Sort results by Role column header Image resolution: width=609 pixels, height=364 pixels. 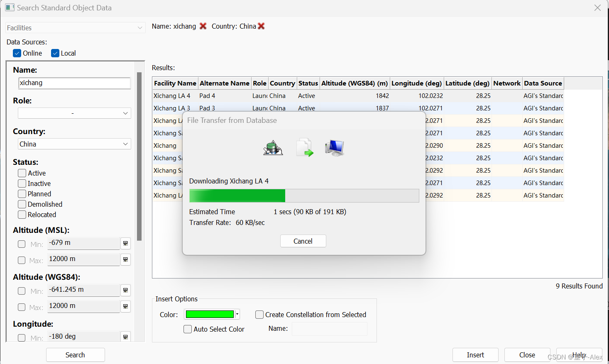[260, 83]
